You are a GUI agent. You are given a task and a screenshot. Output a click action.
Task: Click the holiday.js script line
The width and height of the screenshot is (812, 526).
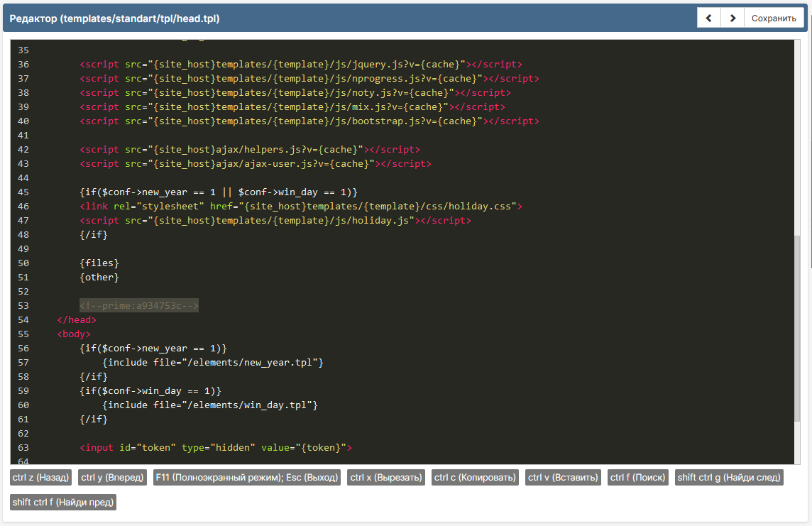[275, 220]
